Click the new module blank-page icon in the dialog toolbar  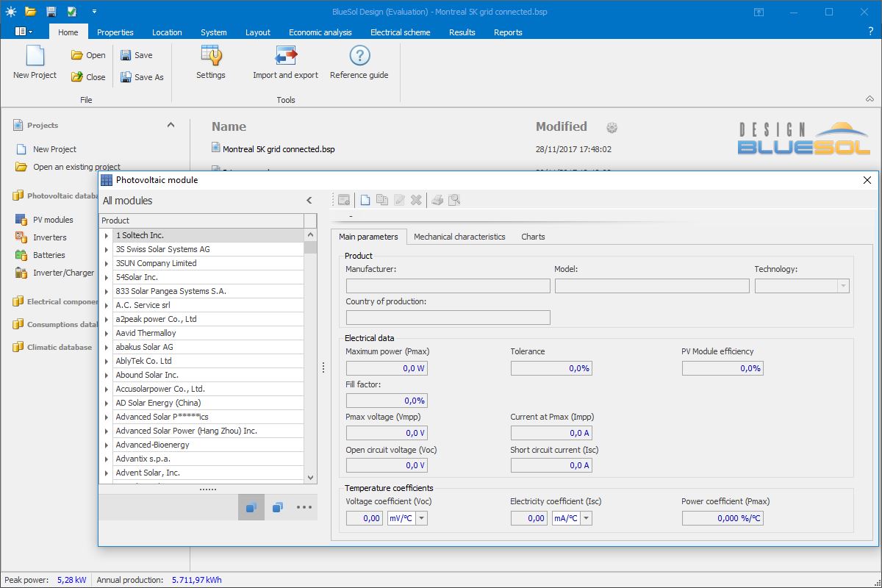(365, 200)
